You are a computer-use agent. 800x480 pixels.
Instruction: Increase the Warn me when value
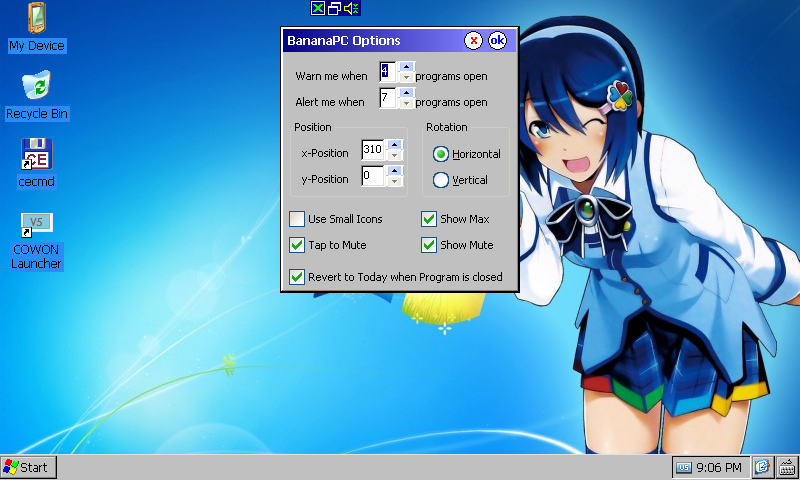[x=406, y=67]
